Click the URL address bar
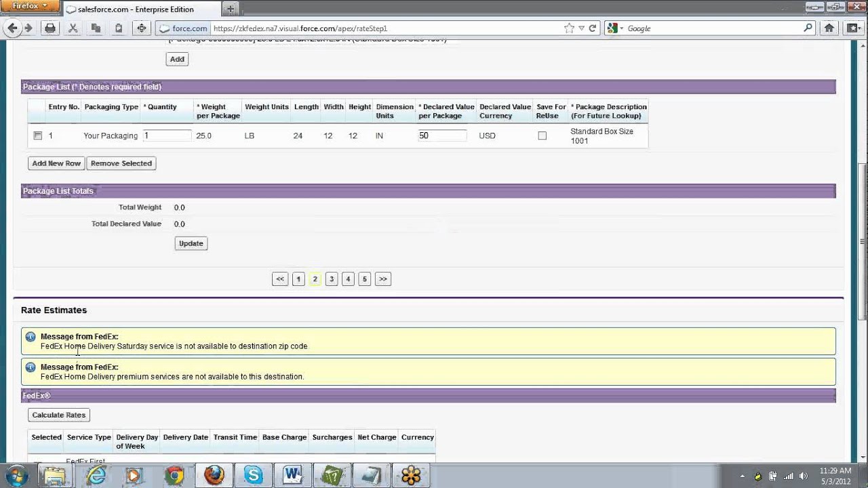 pos(387,28)
